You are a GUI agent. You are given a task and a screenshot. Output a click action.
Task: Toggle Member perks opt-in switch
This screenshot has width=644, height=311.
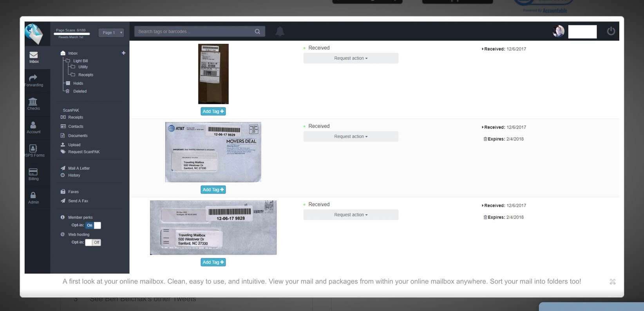click(x=93, y=225)
